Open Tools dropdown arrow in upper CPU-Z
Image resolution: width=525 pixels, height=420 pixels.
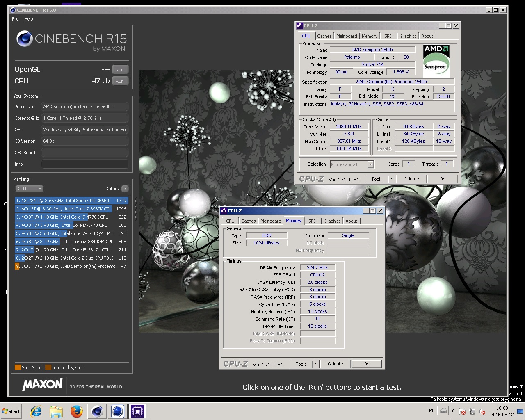coord(391,179)
